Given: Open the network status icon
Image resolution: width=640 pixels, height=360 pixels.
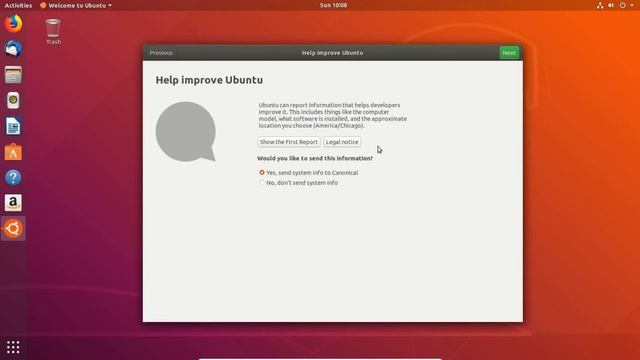Looking at the screenshot, I should [x=600, y=5].
